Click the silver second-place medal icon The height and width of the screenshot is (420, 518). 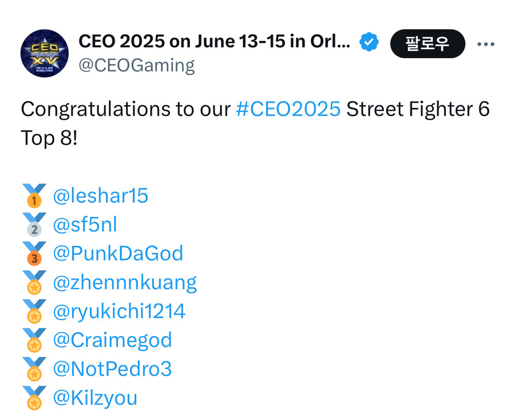tap(34, 224)
